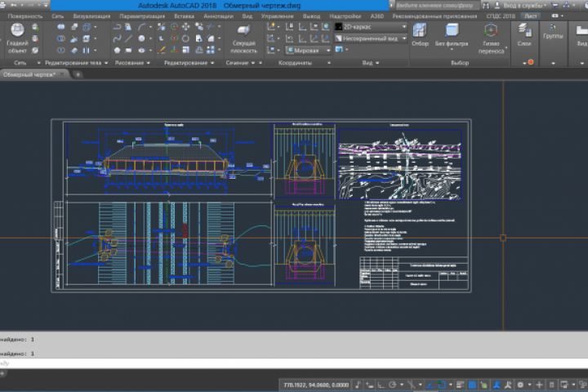Image resolution: width=588 pixels, height=392 pixels.
Task: Open status bar workspace gear settings
Action: [520, 384]
